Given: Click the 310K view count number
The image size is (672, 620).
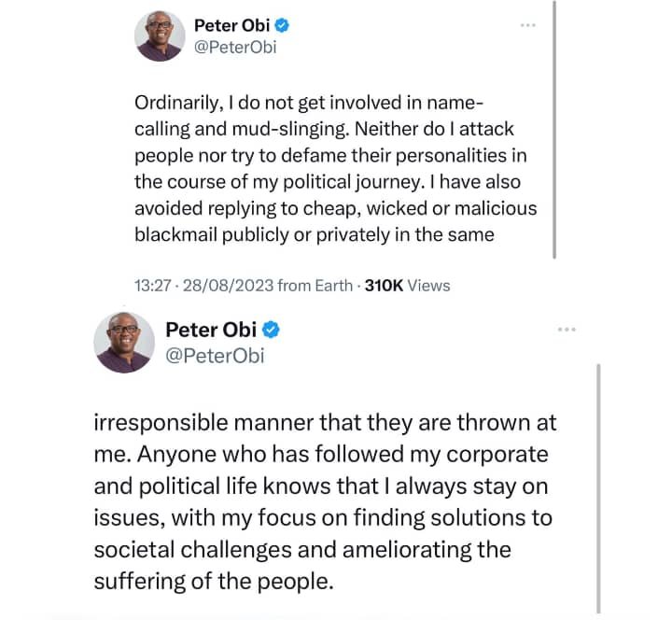Looking at the screenshot, I should point(382,286).
